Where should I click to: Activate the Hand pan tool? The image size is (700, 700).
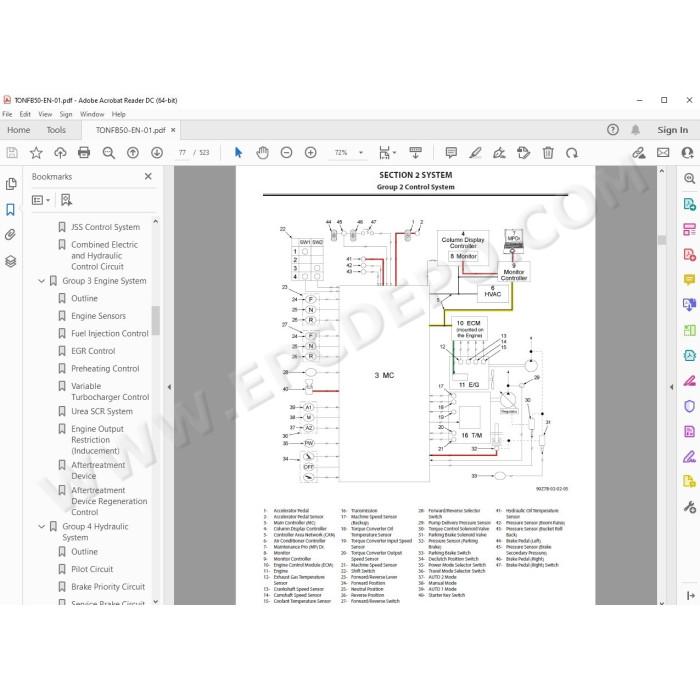[x=262, y=153]
